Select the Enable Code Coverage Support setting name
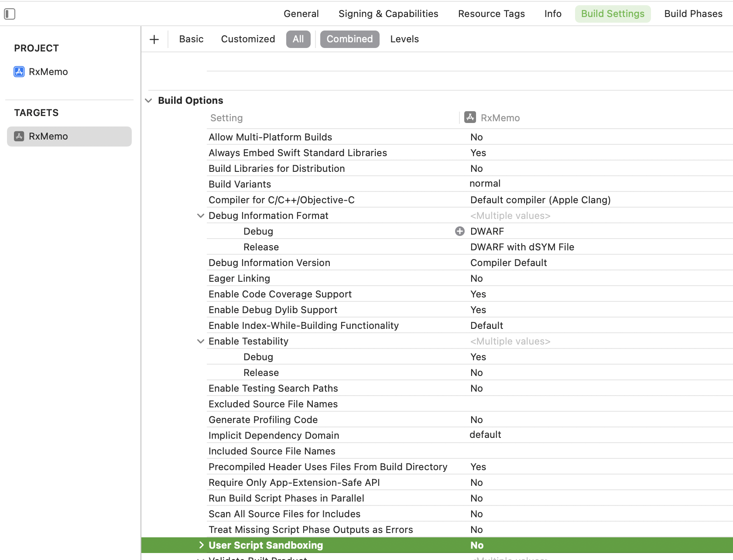Screen dimensions: 733x560 coord(280,294)
